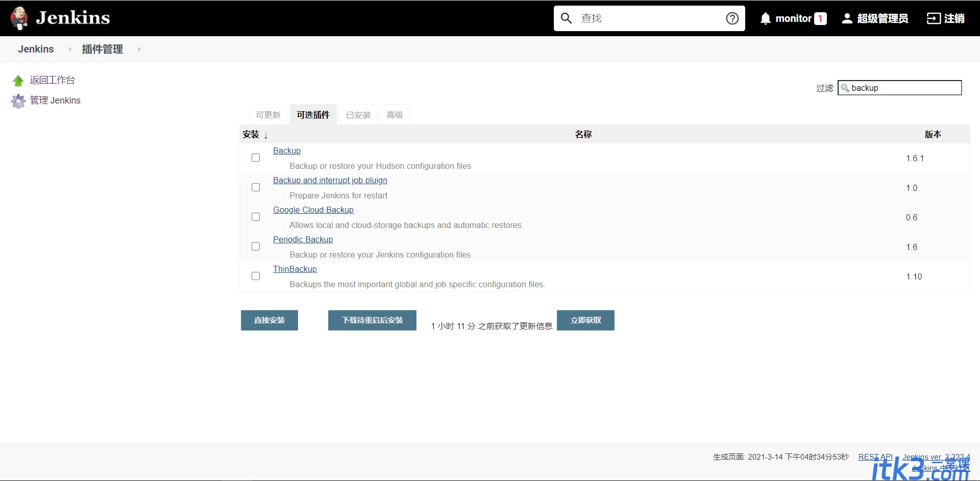Viewport: 980px width, 481px height.
Task: Expand the breadcrumb arrow after 插件管理
Action: tap(139, 49)
